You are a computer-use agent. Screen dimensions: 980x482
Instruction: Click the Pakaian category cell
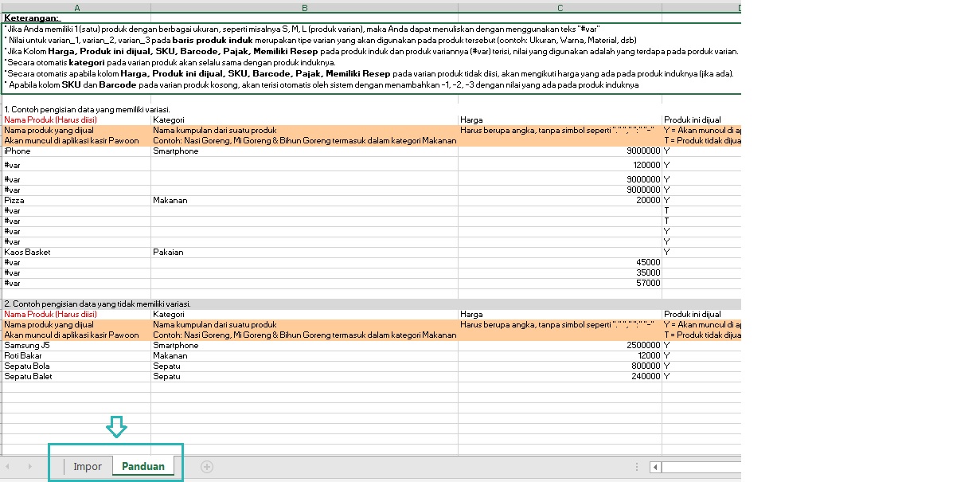(x=305, y=253)
